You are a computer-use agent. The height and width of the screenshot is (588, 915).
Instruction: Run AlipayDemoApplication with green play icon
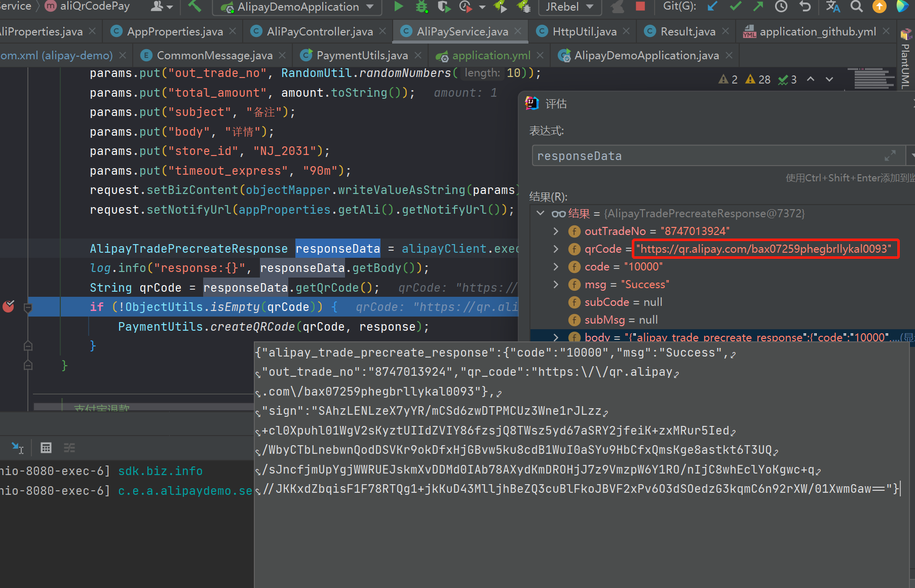(x=399, y=6)
